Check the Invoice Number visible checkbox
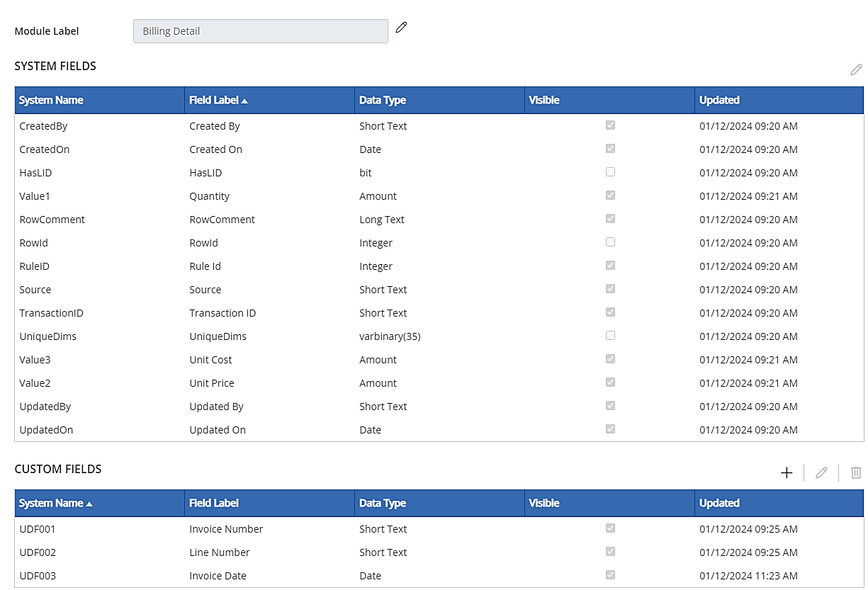Image resolution: width=868 pixels, height=590 pixels. click(610, 528)
